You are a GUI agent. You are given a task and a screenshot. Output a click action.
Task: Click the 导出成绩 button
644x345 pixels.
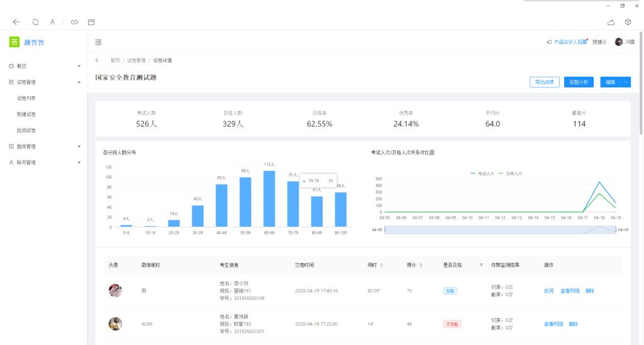(x=545, y=82)
